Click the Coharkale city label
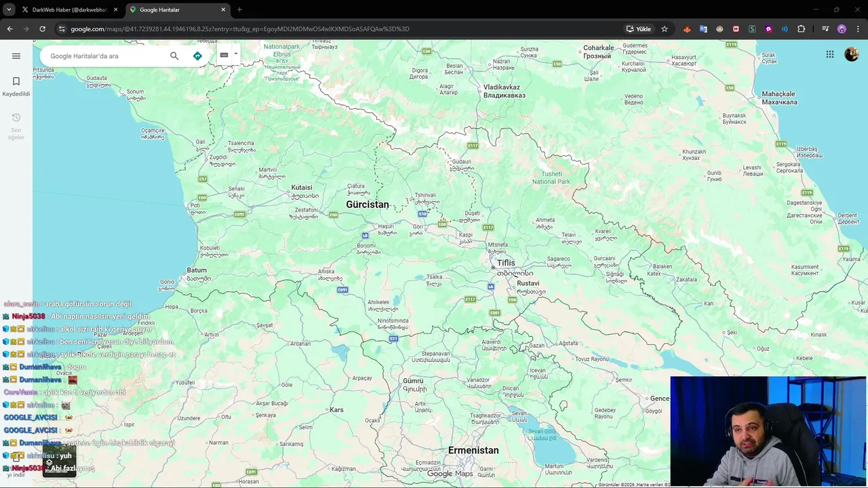 [599, 47]
